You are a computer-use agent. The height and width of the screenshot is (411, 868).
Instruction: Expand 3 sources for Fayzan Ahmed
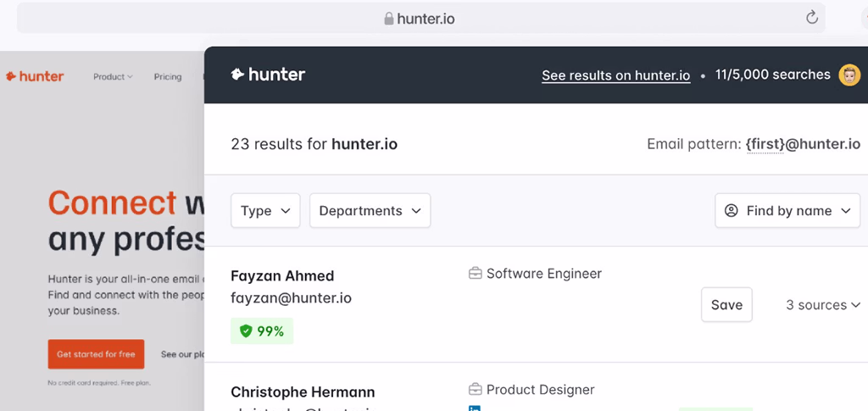point(822,305)
